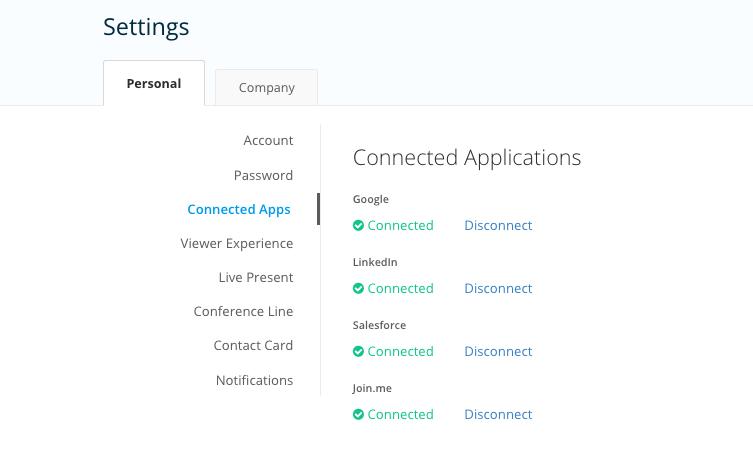Disconnect the Google application

click(498, 225)
